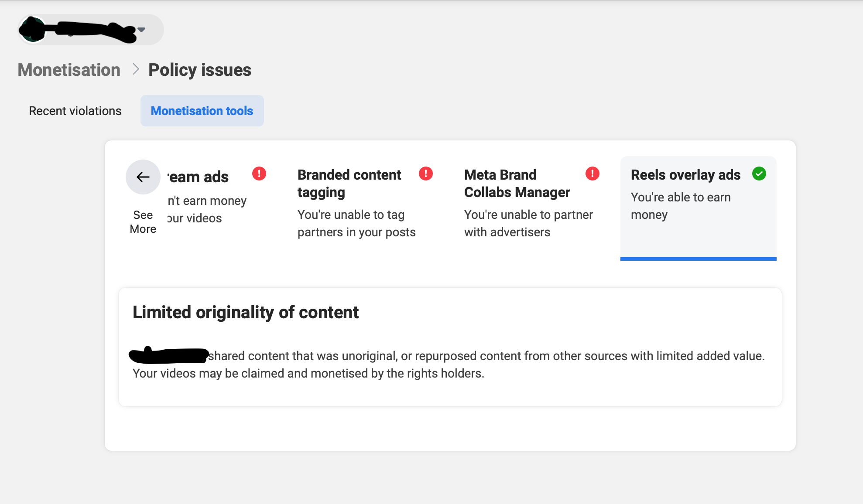
Task: Click red alert icon on Meta Brand Collabs
Action: tap(592, 174)
